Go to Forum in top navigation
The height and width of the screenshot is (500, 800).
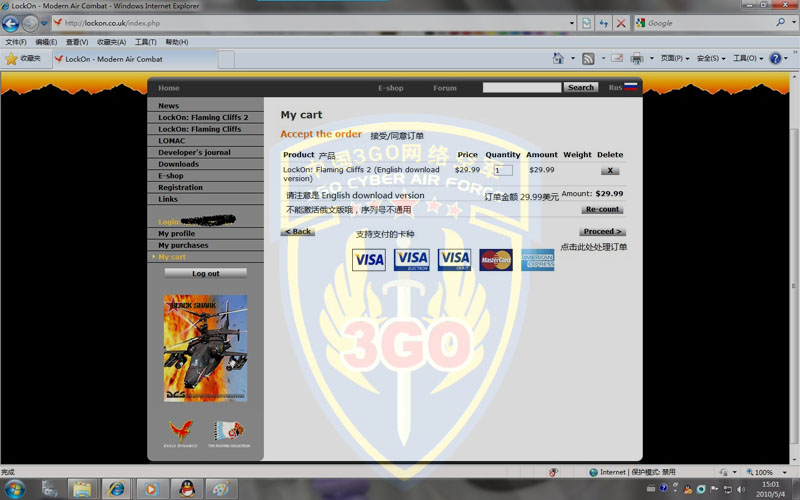pos(445,88)
